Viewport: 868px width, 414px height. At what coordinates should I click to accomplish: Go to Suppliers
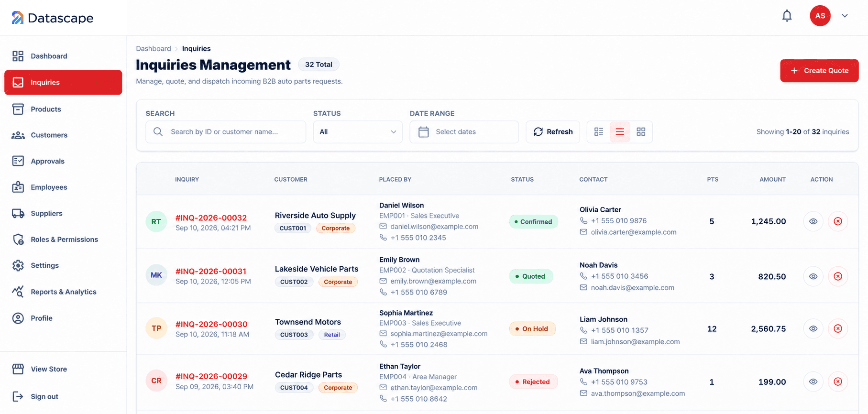(x=63, y=213)
